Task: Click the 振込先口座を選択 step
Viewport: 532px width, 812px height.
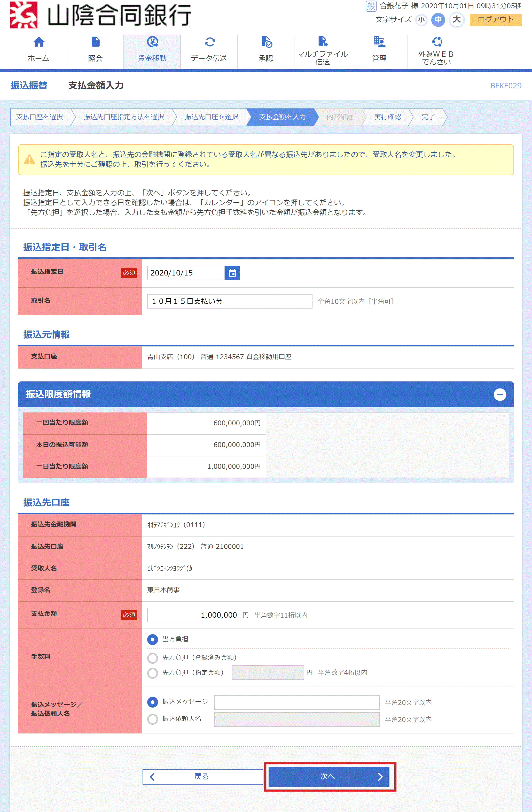Action: click(212, 117)
